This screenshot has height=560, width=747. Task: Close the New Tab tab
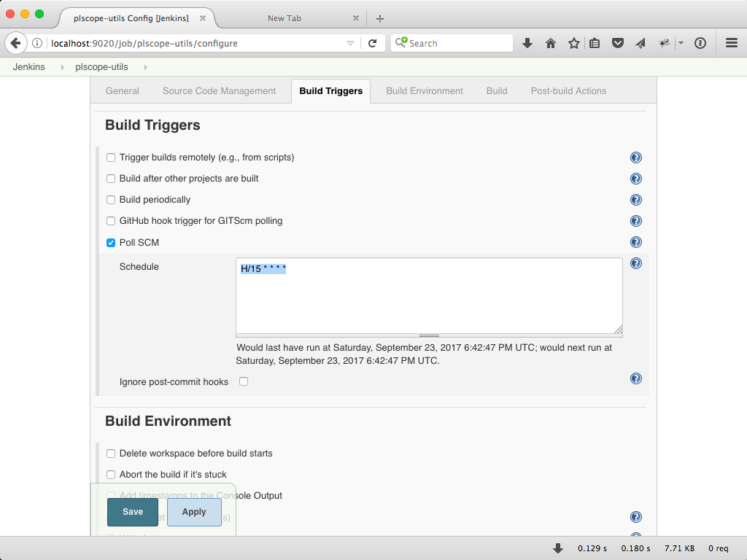356,18
